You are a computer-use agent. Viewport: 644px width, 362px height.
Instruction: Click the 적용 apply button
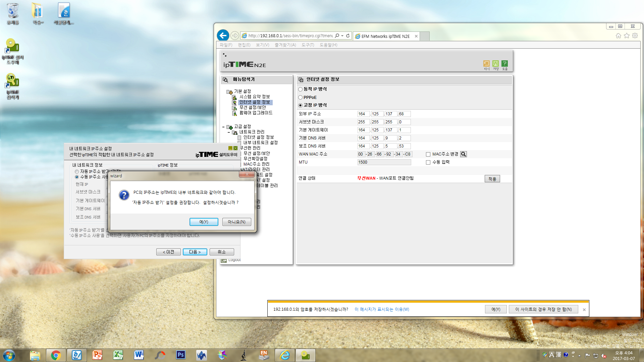point(492,179)
